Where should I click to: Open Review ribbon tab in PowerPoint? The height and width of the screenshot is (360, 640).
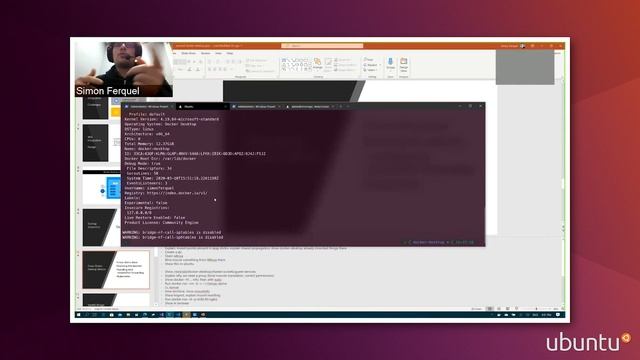click(x=206, y=53)
